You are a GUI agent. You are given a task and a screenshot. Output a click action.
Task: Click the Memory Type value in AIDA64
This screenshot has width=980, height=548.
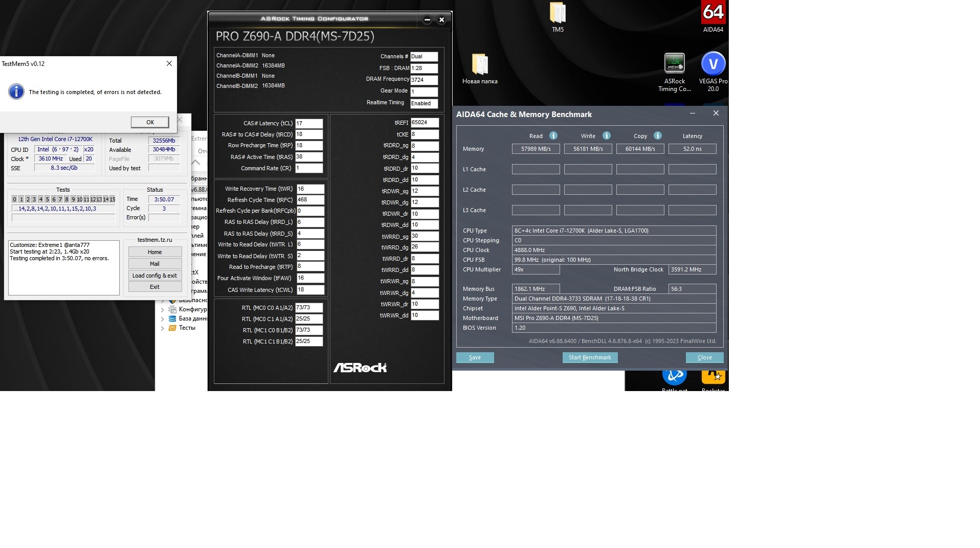pyautogui.click(x=614, y=299)
